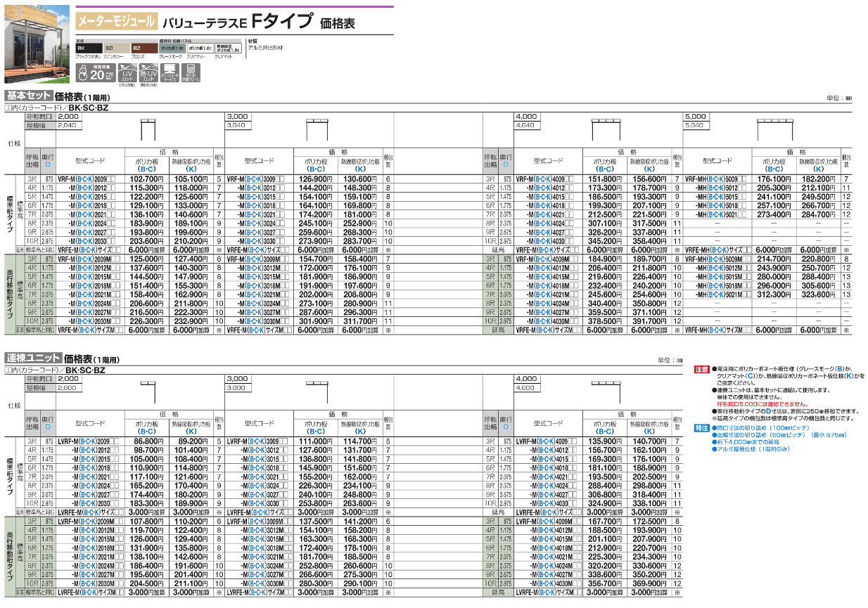
Task: Click the terrace product photo thumbnail
Action: 34,44
